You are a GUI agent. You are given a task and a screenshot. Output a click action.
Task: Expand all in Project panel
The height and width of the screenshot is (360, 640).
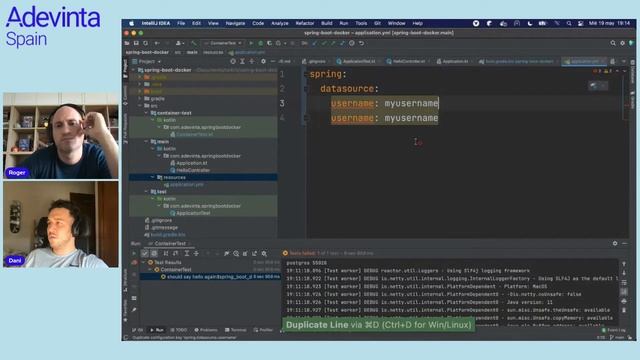242,62
